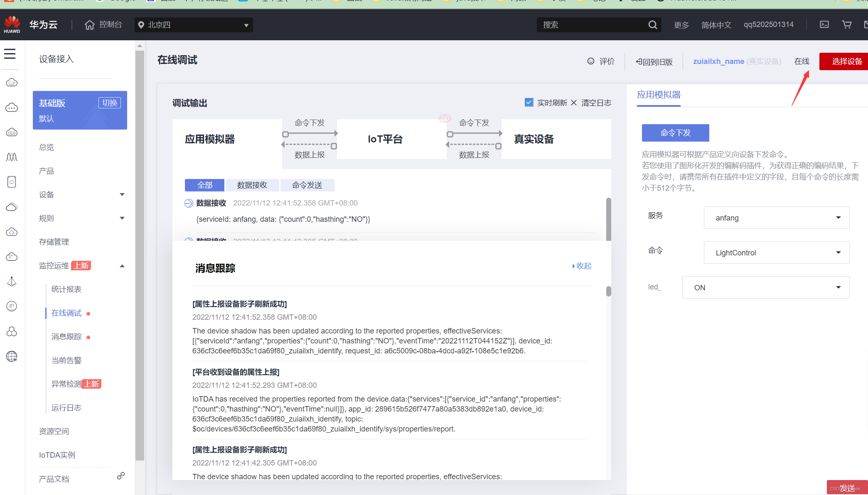This screenshot has width=868, height=495.
Task: Collapse message trace via 收起
Action: [582, 266]
